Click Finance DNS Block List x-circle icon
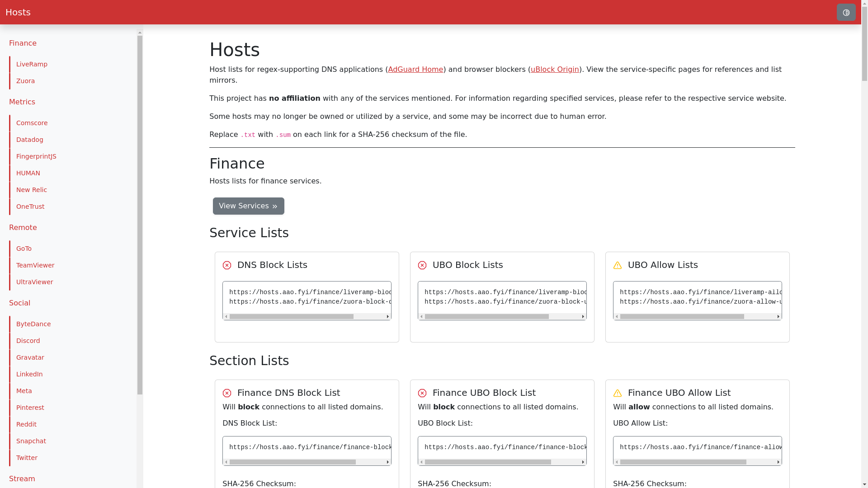 (227, 393)
